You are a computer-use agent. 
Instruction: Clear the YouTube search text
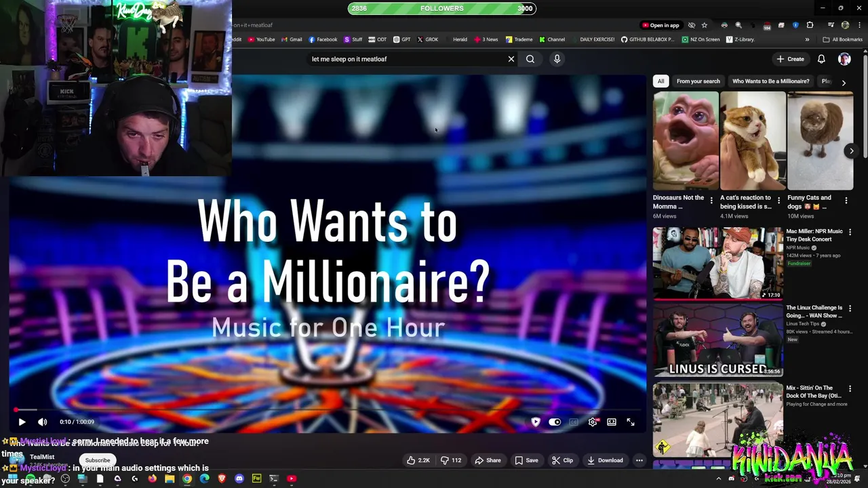point(511,59)
